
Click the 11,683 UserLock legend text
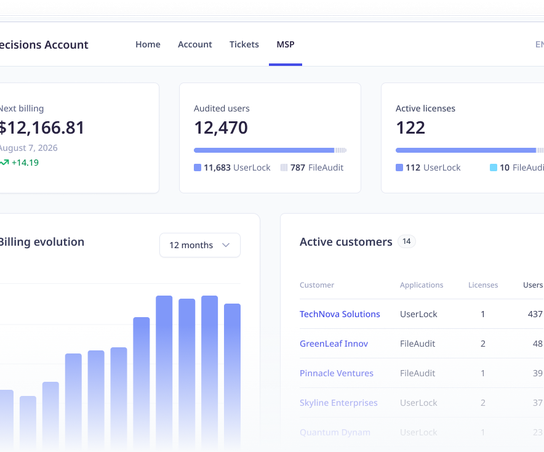click(237, 168)
